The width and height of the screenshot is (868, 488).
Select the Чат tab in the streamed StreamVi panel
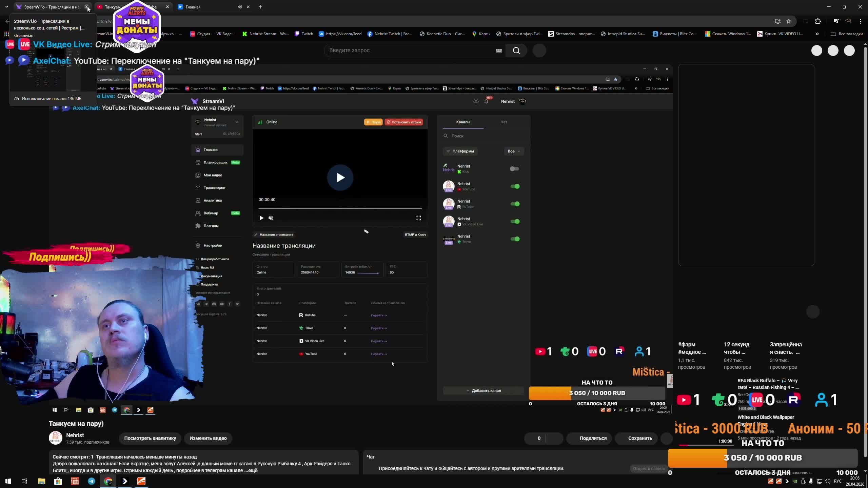[504, 122]
